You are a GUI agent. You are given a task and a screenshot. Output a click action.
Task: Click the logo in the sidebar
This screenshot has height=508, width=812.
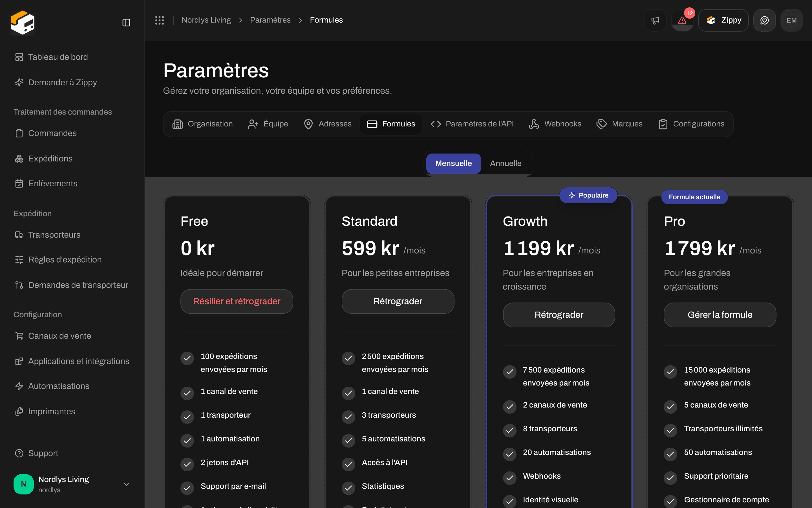23,23
